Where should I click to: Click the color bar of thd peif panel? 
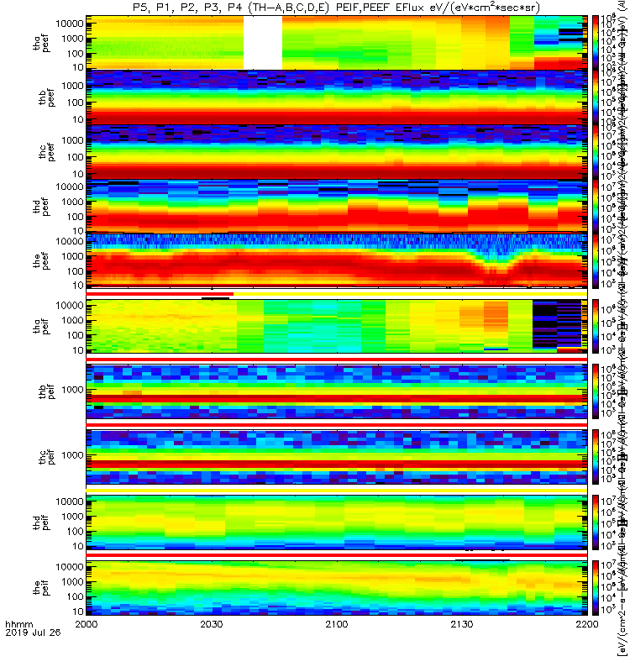(x=596, y=522)
